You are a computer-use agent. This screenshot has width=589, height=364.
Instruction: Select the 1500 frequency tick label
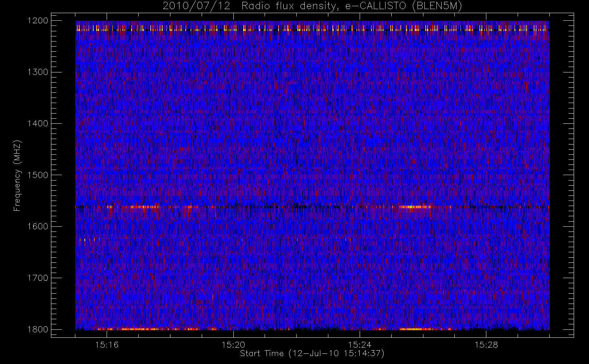pos(38,175)
